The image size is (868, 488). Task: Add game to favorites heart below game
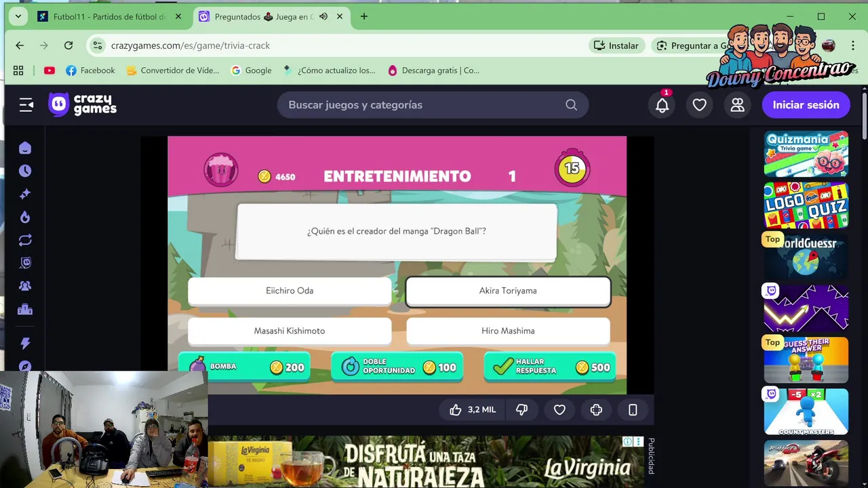pos(559,410)
